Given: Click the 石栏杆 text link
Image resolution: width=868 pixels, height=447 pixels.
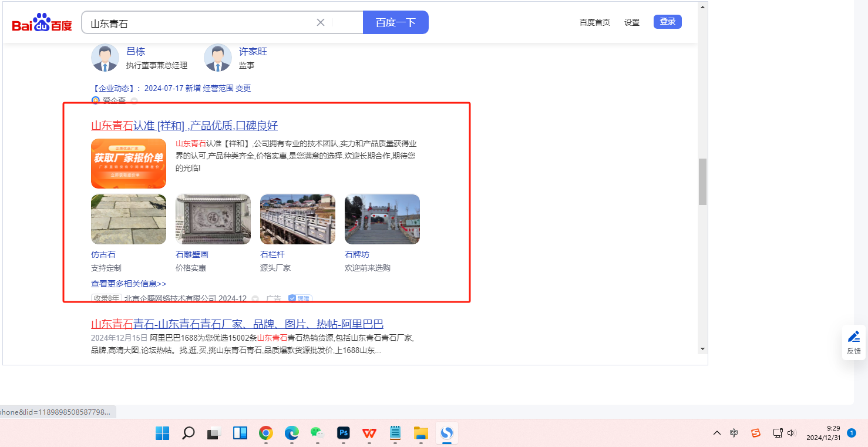Looking at the screenshot, I should pyautogui.click(x=272, y=254).
